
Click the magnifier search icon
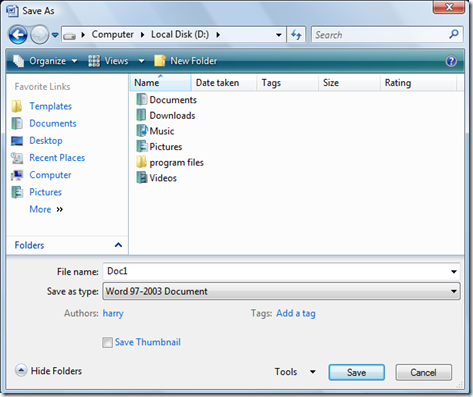(x=454, y=34)
